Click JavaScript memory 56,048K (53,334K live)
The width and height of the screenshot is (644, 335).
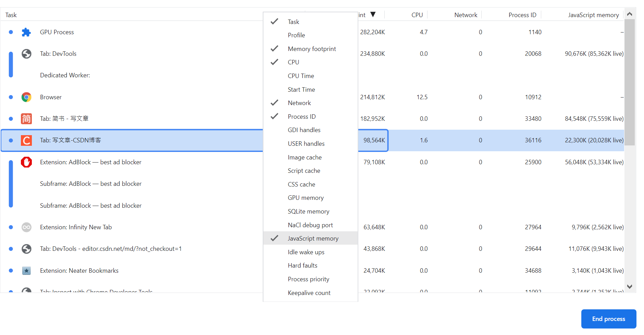click(594, 162)
